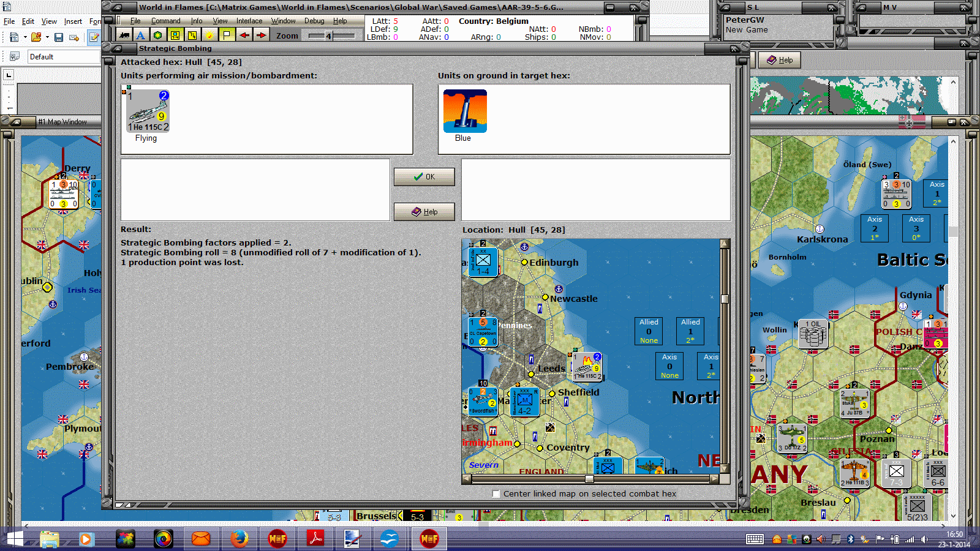Click the oil resource counter near Wollin
The image size is (980, 551).
pos(813,334)
